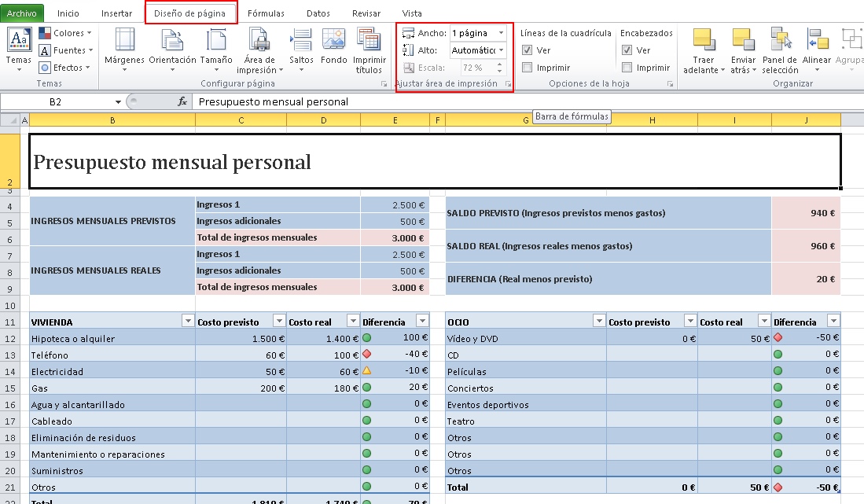Expand the Alto height dropdown
The image size is (864, 504).
pyautogui.click(x=502, y=50)
